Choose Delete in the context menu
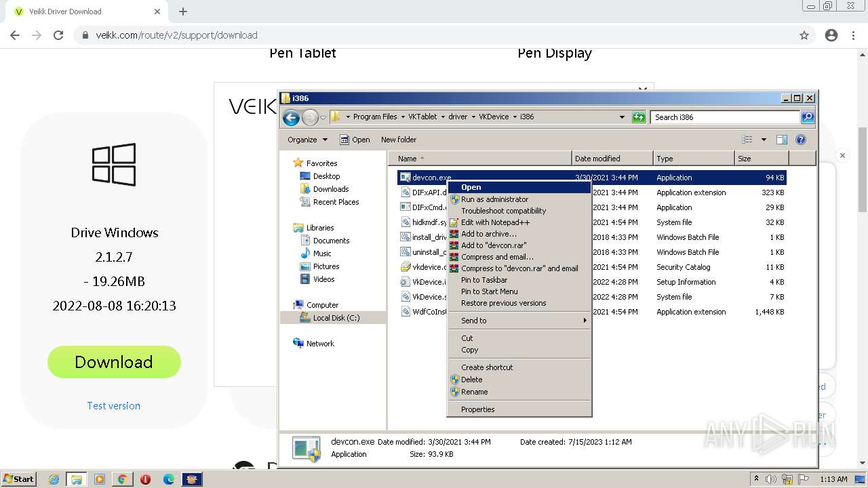This screenshot has width=868, height=488. [x=519, y=380]
